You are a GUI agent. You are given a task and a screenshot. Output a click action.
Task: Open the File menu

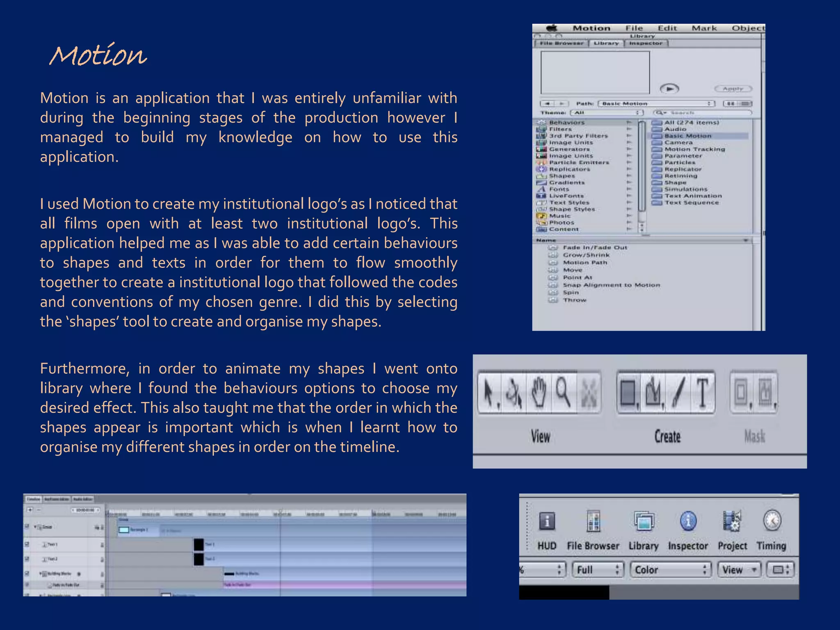click(634, 28)
